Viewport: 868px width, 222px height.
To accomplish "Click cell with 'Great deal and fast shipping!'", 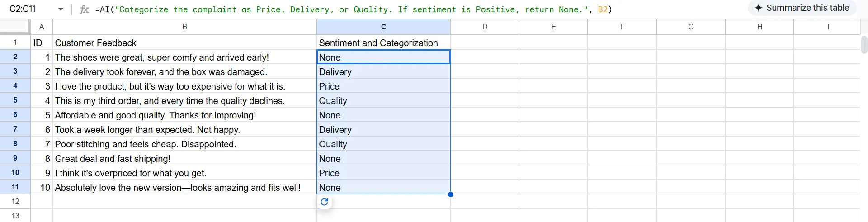I will tap(184, 159).
